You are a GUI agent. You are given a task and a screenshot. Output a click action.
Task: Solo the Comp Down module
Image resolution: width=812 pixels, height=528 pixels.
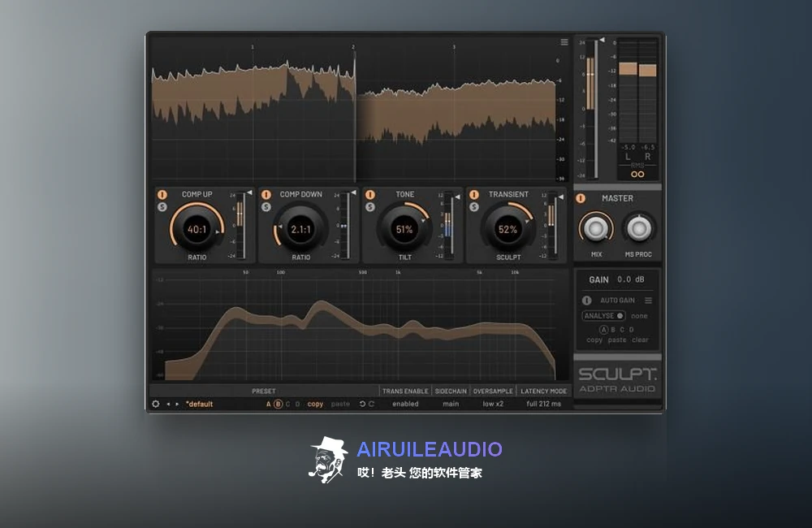pyautogui.click(x=266, y=207)
